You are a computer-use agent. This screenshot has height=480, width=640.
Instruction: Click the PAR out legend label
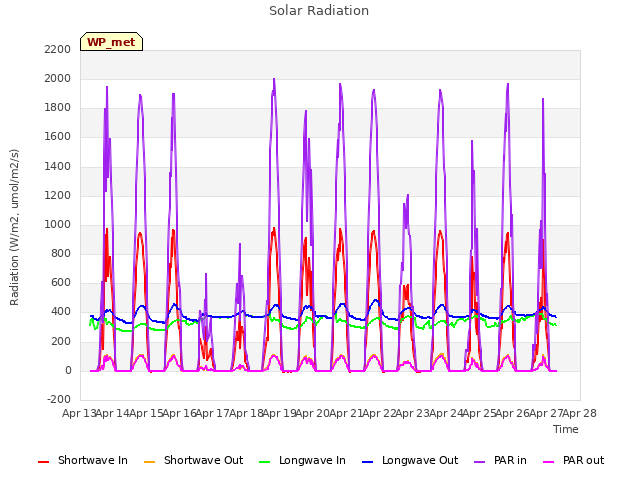coord(583,460)
